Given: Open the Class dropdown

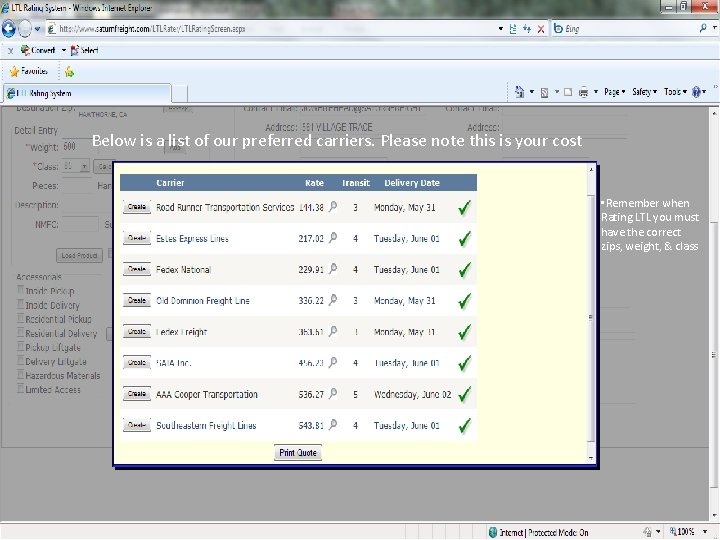Looking at the screenshot, I should tap(84, 166).
